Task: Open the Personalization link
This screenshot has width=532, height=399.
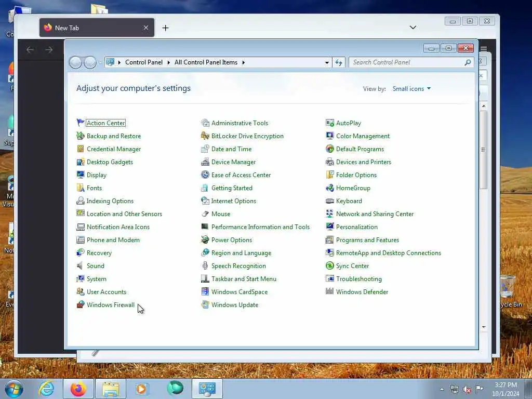Action: [x=356, y=227]
